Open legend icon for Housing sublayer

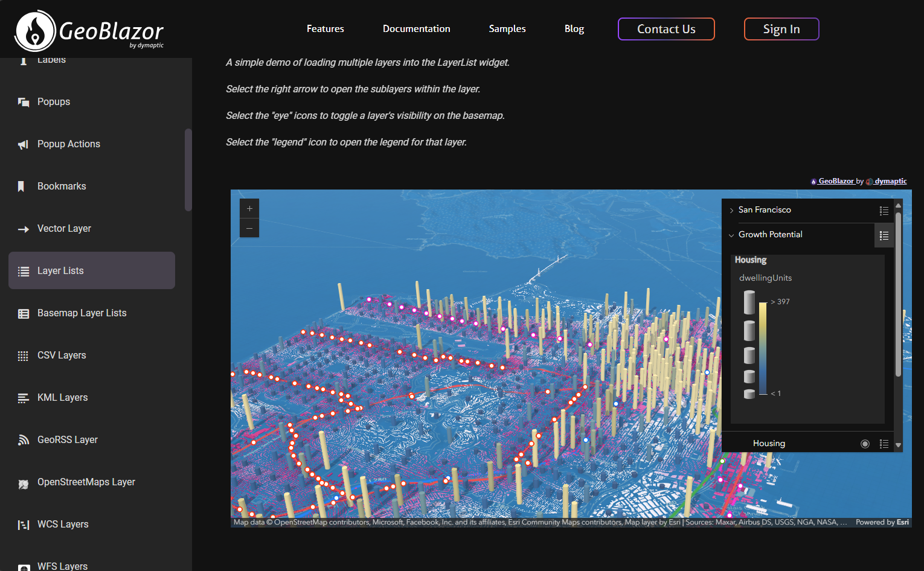884,444
